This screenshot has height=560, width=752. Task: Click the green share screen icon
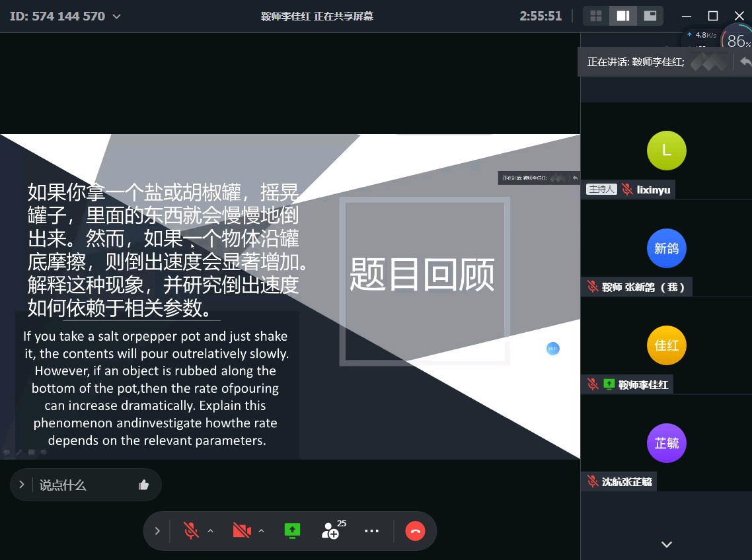click(x=292, y=530)
